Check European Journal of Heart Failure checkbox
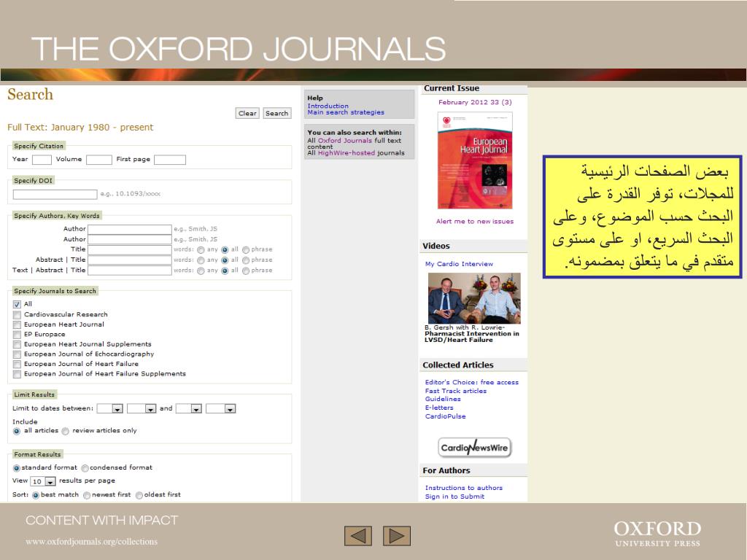 tap(18, 365)
